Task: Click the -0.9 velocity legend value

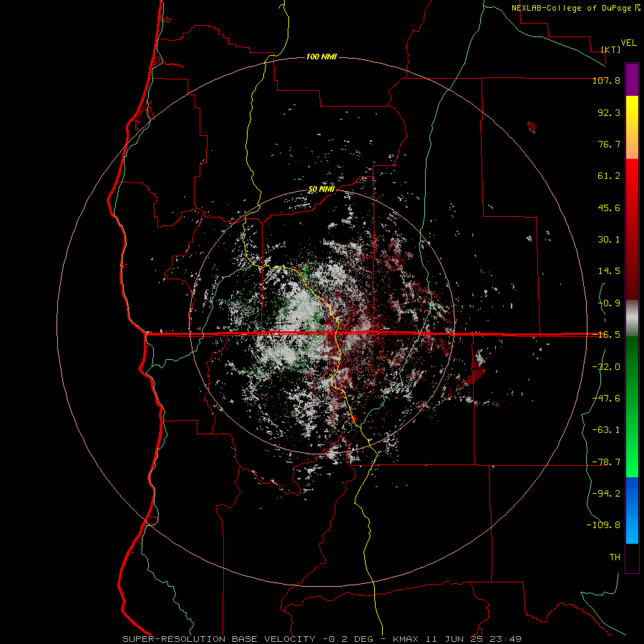Action: coord(609,303)
